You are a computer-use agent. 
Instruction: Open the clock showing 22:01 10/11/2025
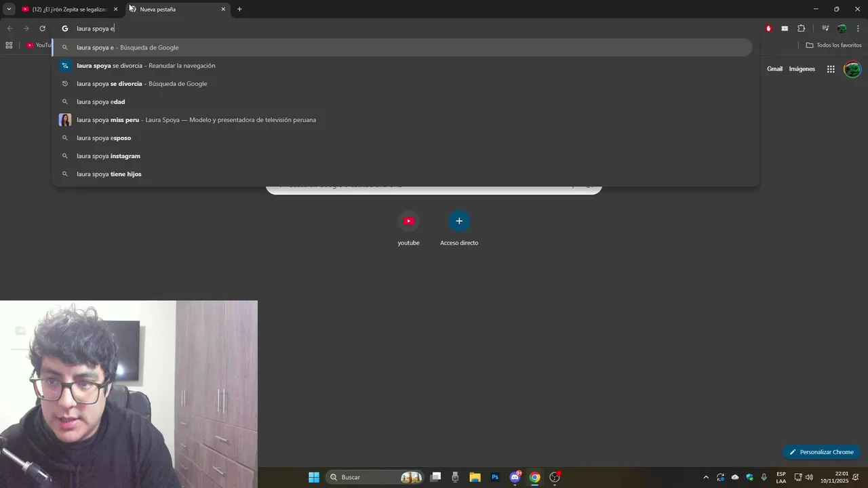834,477
